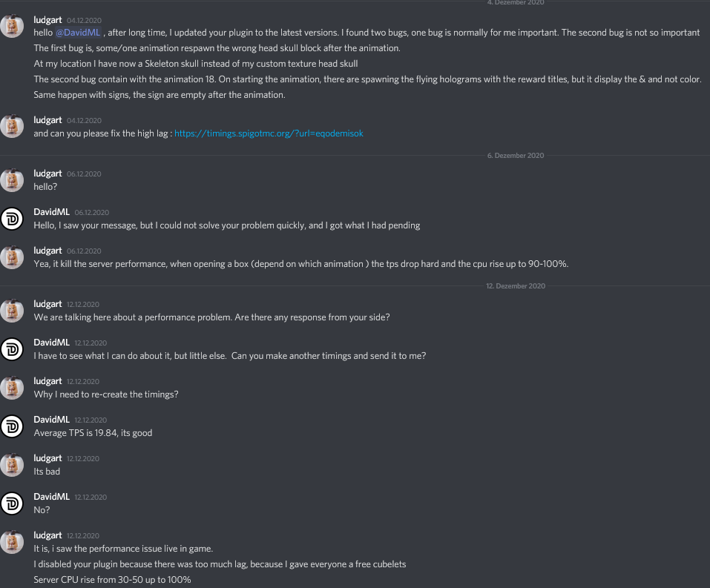Open the timings.spigotmc.org link
Screen dimensions: 710x588
(269, 133)
